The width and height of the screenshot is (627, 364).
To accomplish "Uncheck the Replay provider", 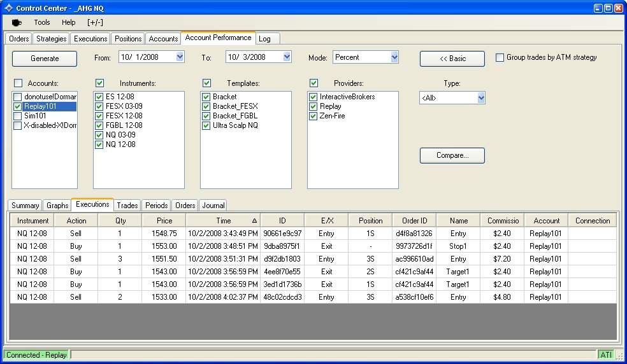I will 313,106.
